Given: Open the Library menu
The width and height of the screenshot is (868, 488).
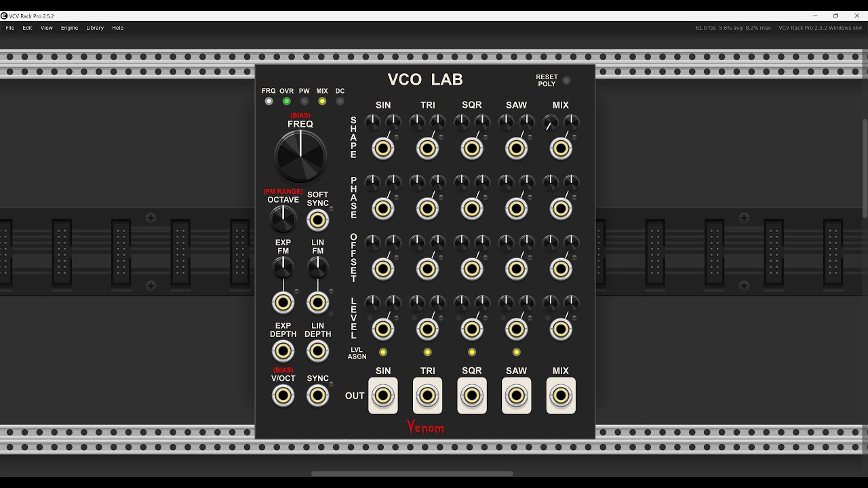Looking at the screenshot, I should click(95, 28).
